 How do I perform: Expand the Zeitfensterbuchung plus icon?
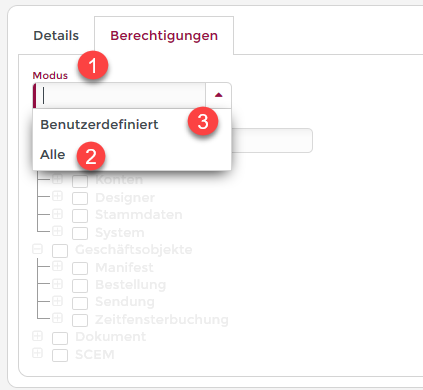(57, 318)
